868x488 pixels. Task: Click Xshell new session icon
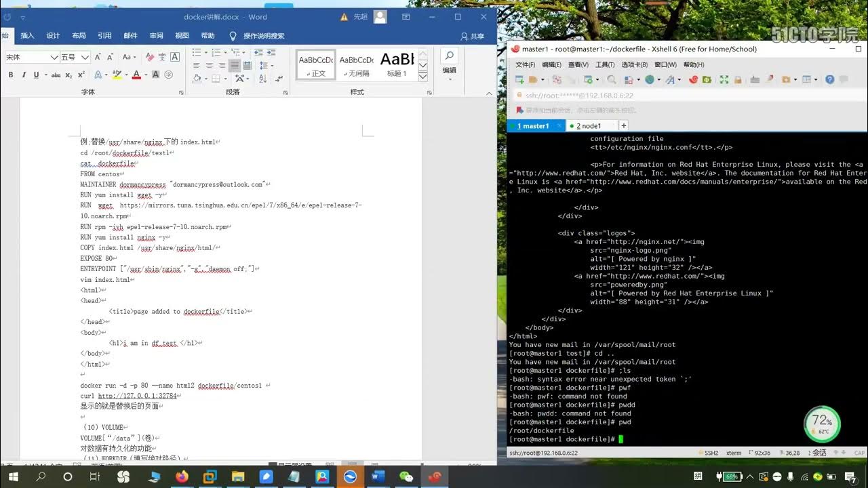click(519, 79)
